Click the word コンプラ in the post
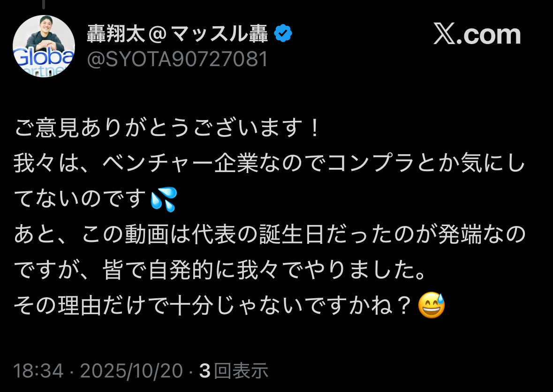 tap(371, 164)
